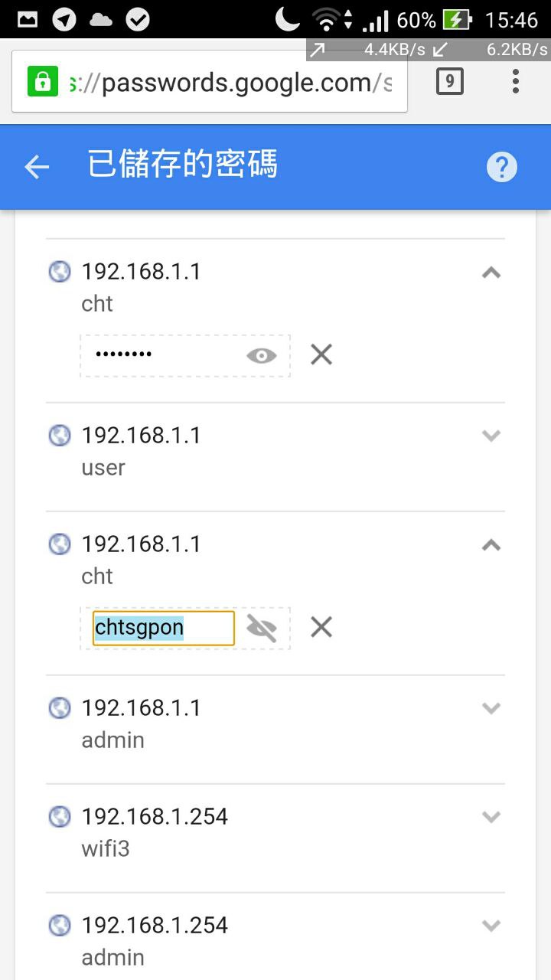
Task: Collapse the second cht password entry
Action: [491, 545]
